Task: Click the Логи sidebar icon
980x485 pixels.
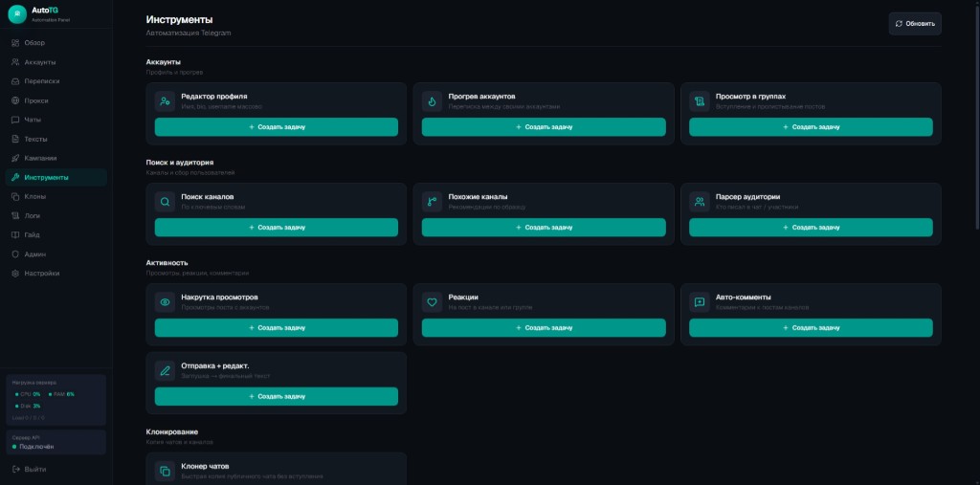Action: 15,215
